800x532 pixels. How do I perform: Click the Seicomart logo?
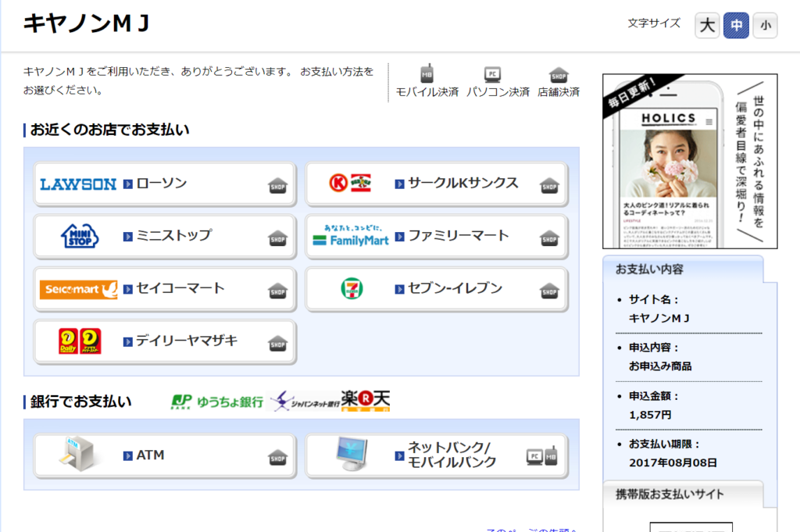[79, 289]
